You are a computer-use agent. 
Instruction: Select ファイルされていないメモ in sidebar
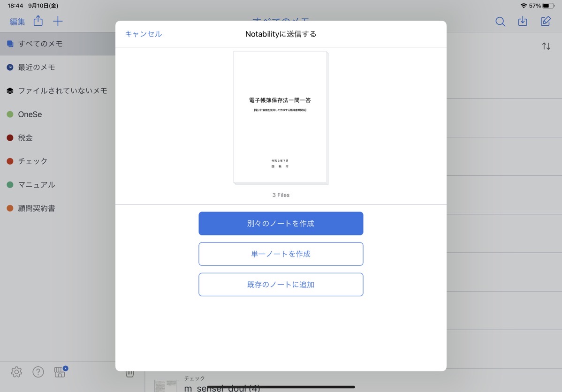(x=57, y=90)
